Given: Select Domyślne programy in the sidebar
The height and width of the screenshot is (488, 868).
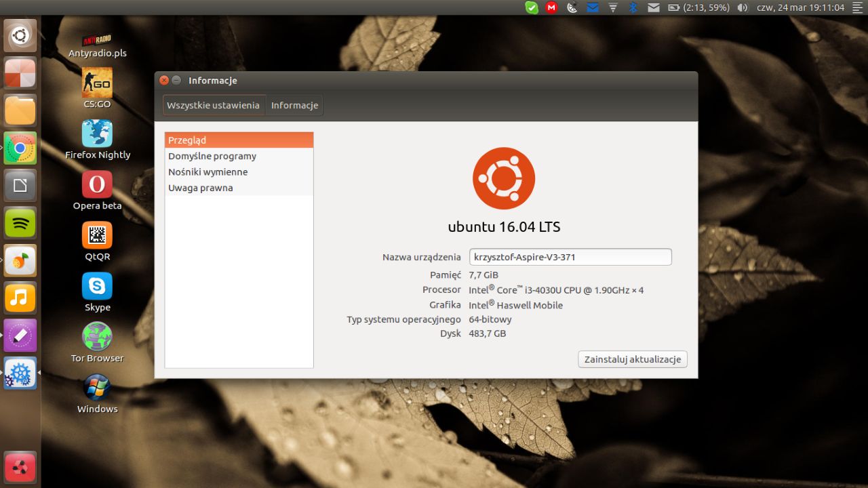Looking at the screenshot, I should pyautogui.click(x=239, y=156).
